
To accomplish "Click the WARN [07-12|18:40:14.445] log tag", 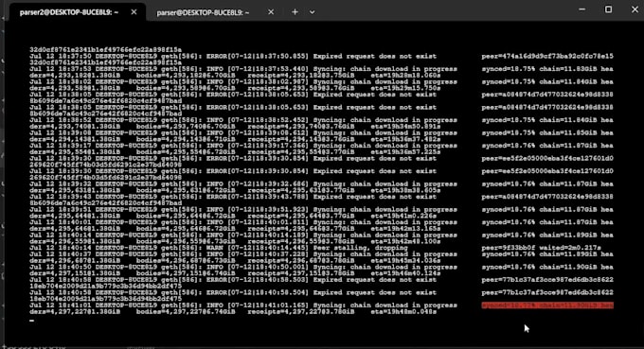I will coord(257,248).
